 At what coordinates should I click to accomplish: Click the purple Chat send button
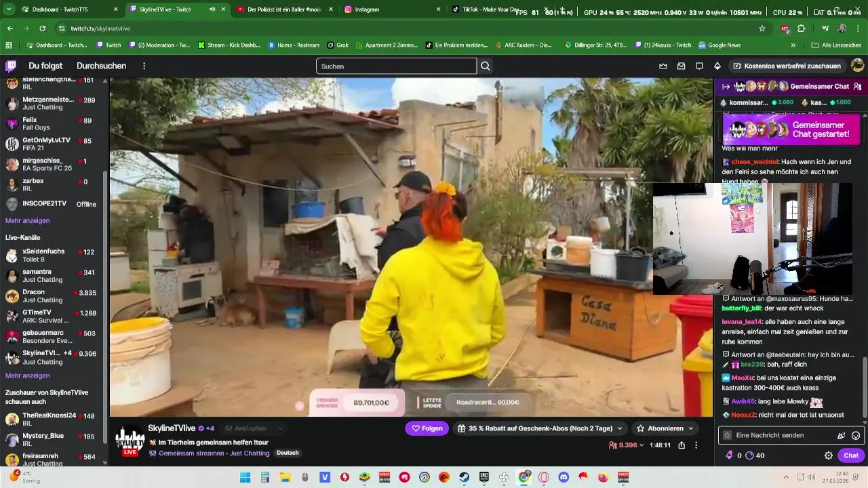(x=851, y=455)
